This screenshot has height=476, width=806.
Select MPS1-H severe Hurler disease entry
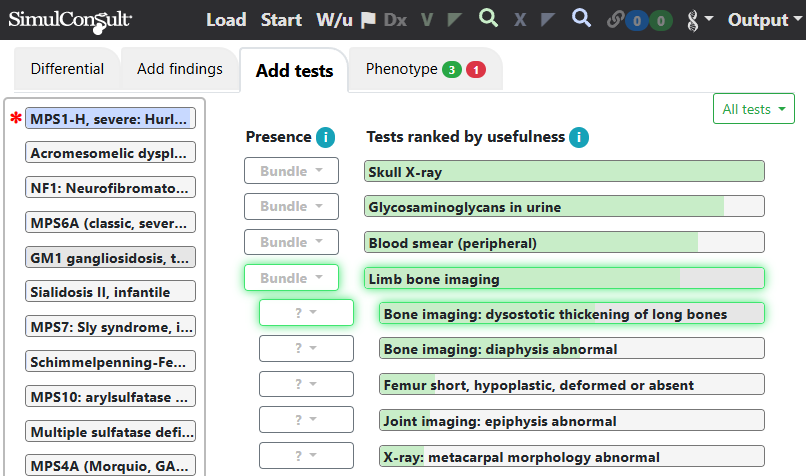[111, 118]
